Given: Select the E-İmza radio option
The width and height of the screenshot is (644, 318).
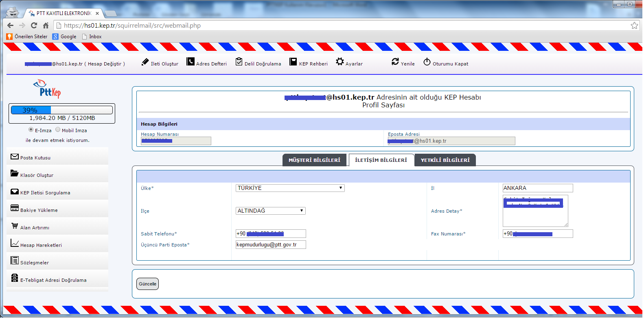Looking at the screenshot, I should click(31, 130).
